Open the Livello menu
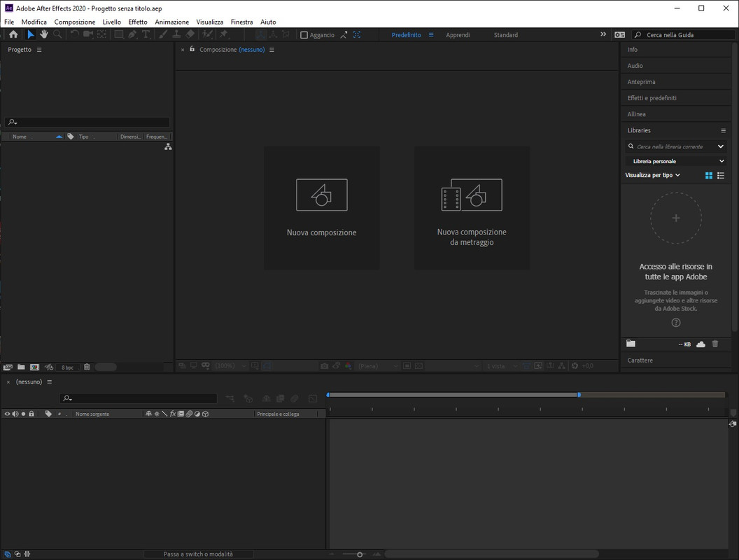The width and height of the screenshot is (739, 560). (112, 22)
